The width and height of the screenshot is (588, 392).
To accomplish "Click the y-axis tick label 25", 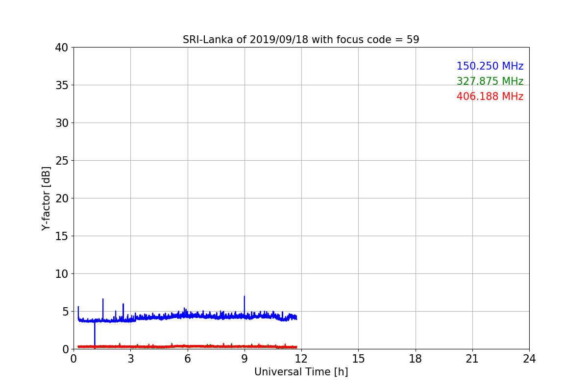I will click(62, 161).
